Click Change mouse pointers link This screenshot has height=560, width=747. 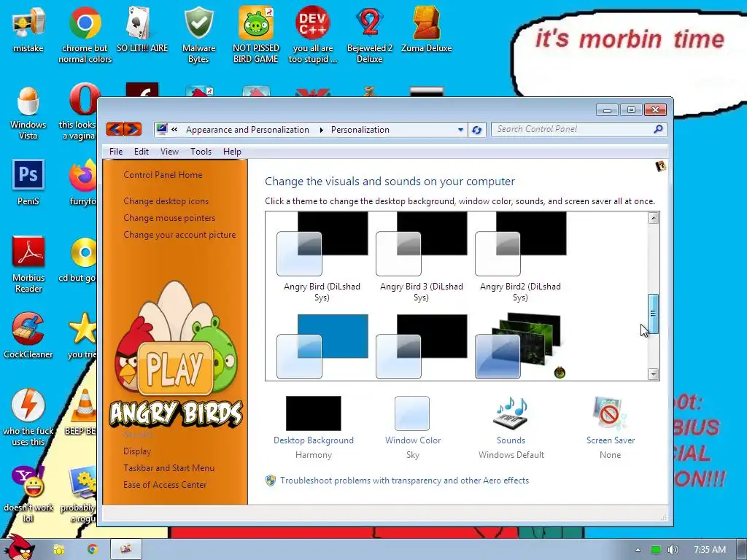pos(169,217)
